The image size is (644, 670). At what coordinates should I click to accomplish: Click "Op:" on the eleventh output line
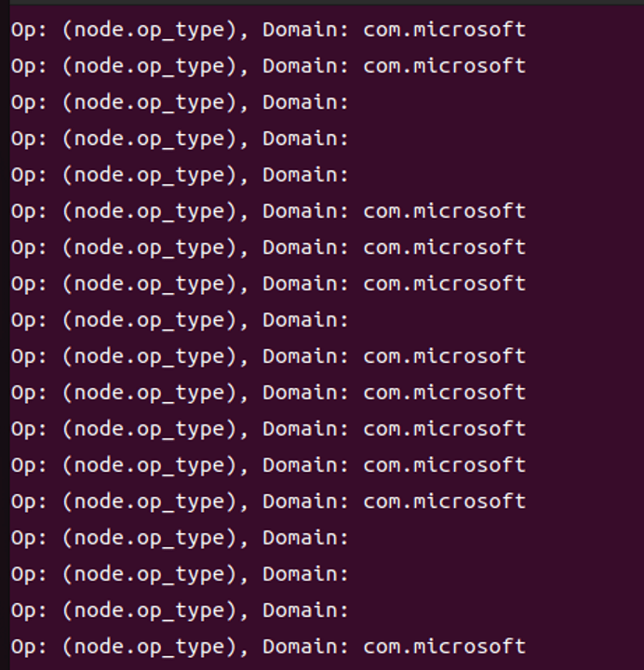pos(28,393)
